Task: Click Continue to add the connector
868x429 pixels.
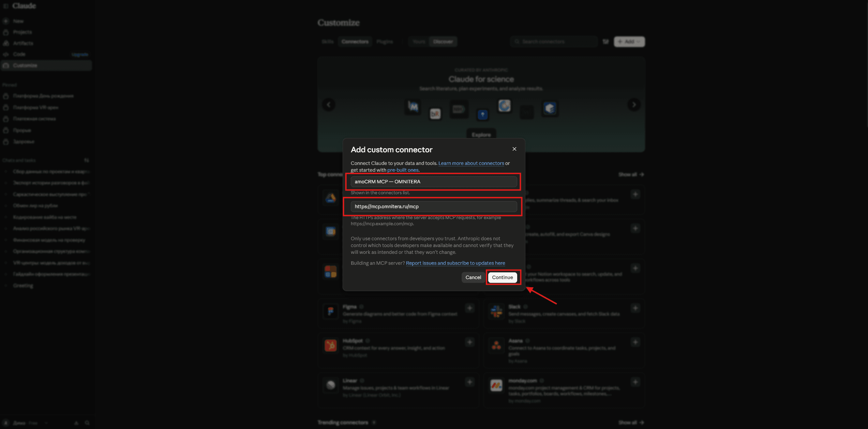Action: point(502,277)
